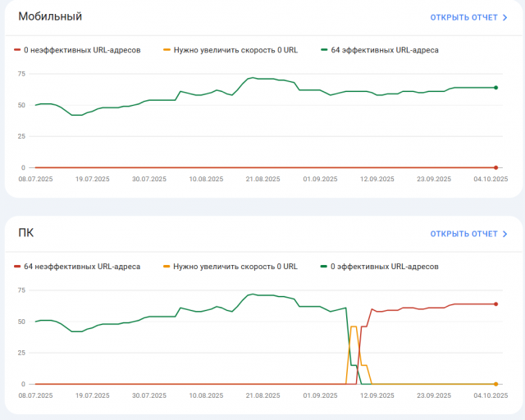This screenshot has height=420, width=525.
Task: Toggle Мобильный legend item Нужно увеличить скорость
Action: click(234, 50)
